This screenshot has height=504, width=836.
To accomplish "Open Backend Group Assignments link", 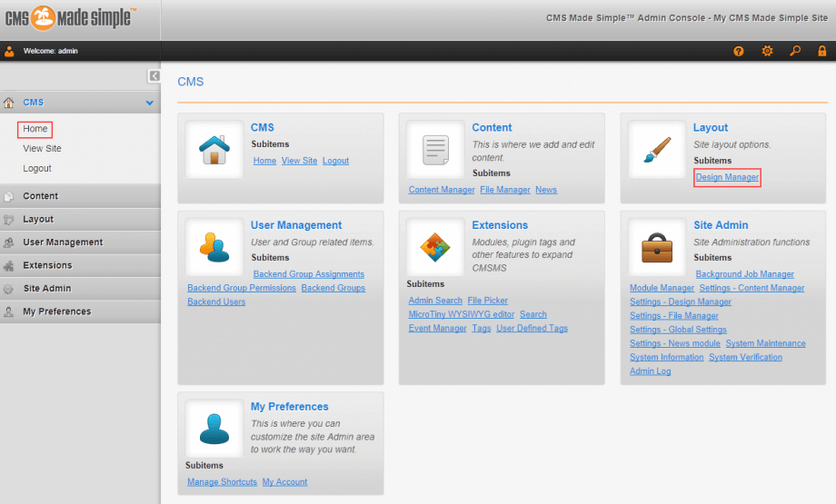I will 309,274.
